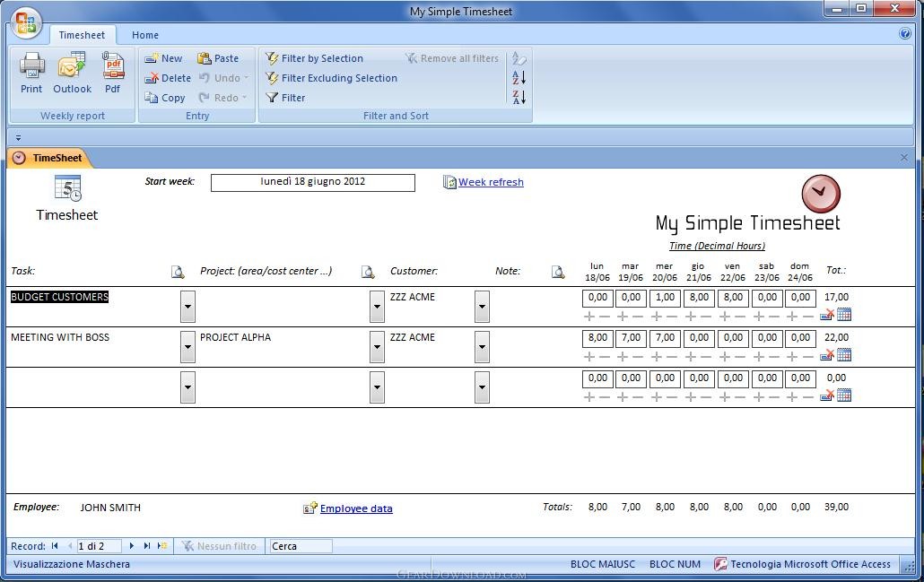Image resolution: width=924 pixels, height=582 pixels.
Task: Switch to the Home ribbon tab
Action: [x=145, y=35]
